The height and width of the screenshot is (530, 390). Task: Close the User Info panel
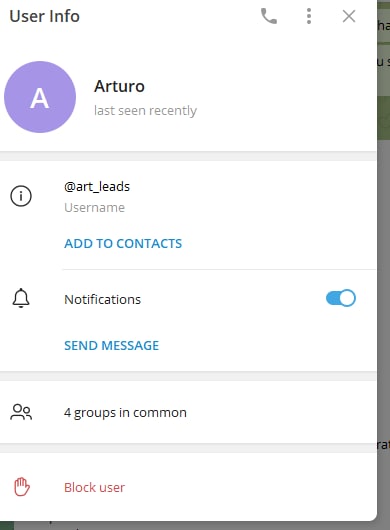[349, 16]
